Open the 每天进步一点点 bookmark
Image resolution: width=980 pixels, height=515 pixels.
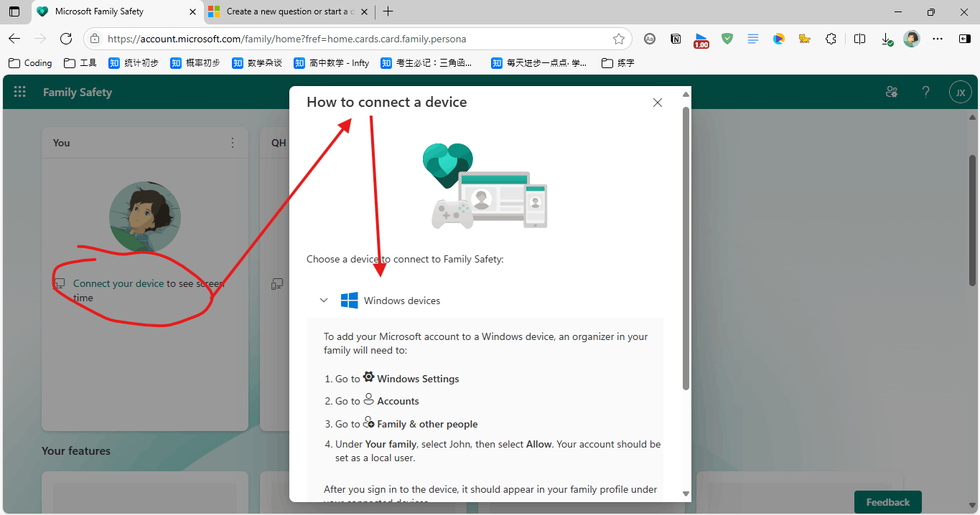(539, 63)
